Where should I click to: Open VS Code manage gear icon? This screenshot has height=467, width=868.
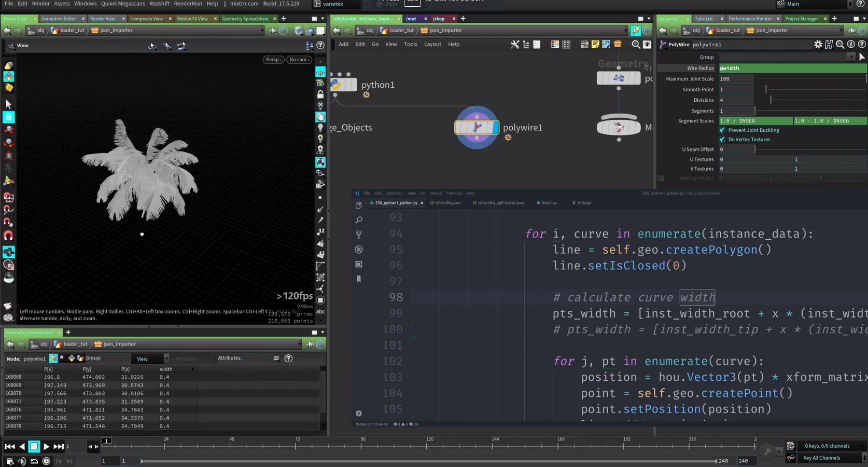tap(358, 414)
